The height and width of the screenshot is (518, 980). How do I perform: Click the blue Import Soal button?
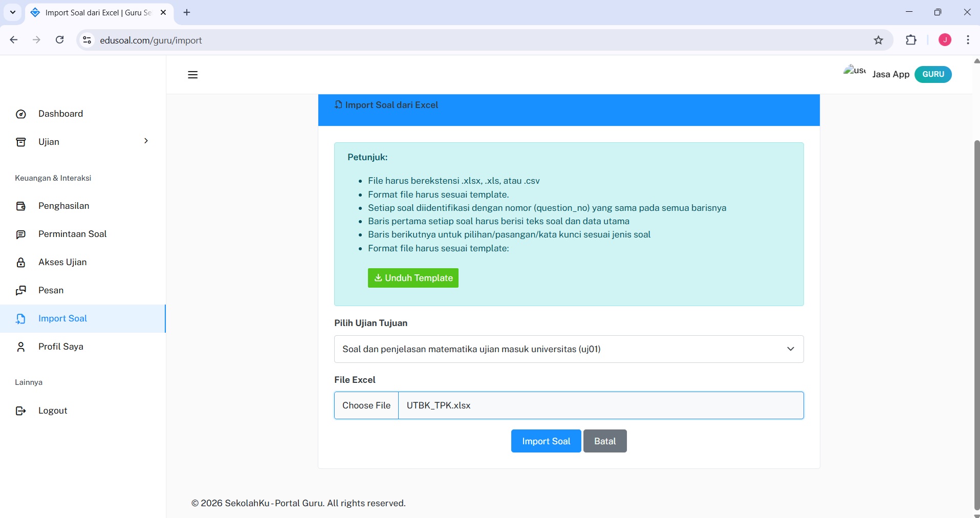point(546,441)
